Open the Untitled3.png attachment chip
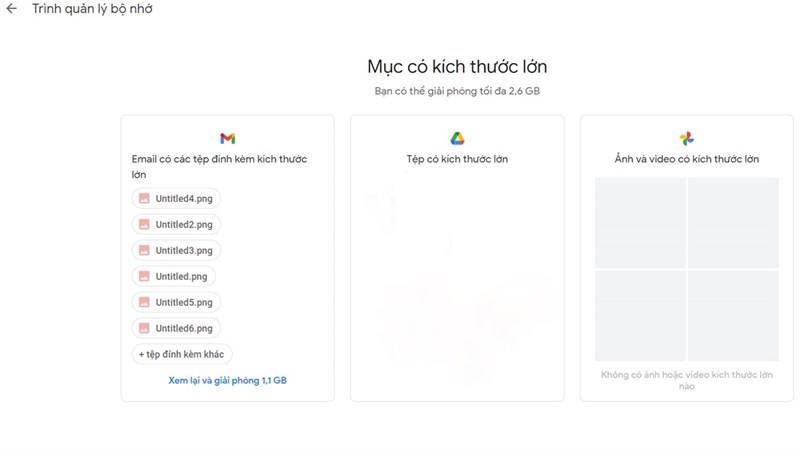This screenshot has width=800, height=450. click(176, 251)
